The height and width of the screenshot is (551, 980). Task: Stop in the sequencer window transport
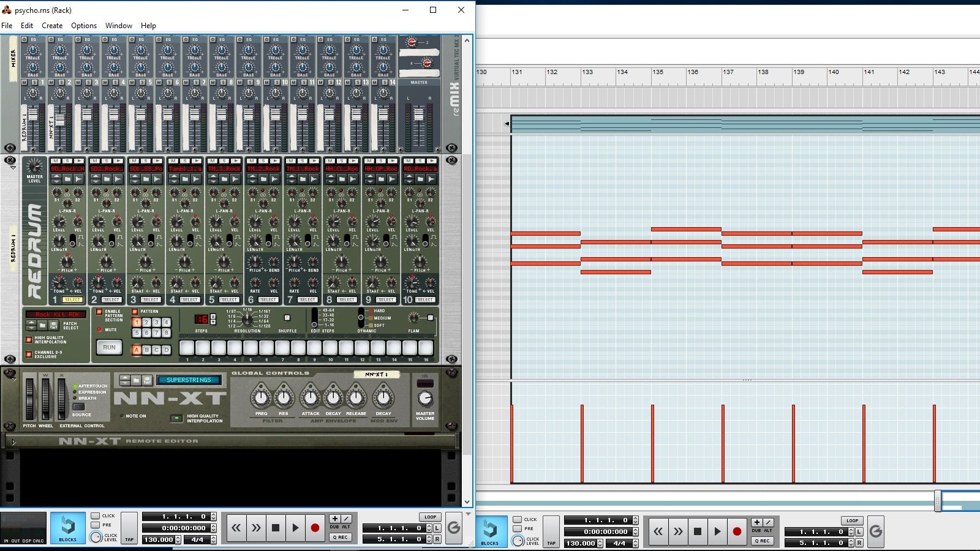tap(698, 531)
